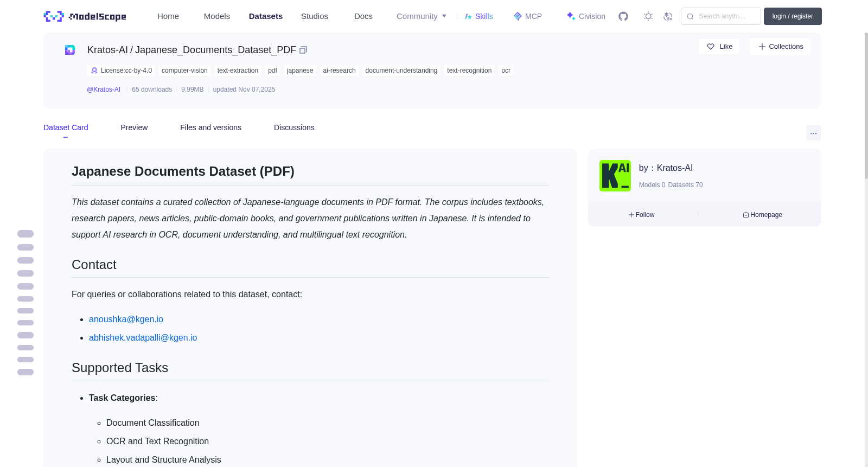868x467 pixels.
Task: Click "Models 0" in the author card
Action: tap(652, 185)
